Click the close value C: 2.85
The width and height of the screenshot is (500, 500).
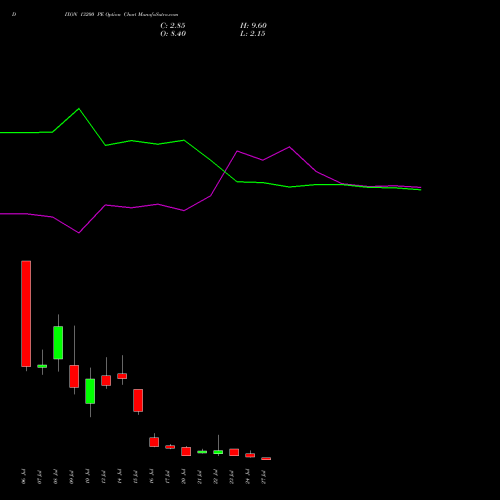click(x=173, y=26)
